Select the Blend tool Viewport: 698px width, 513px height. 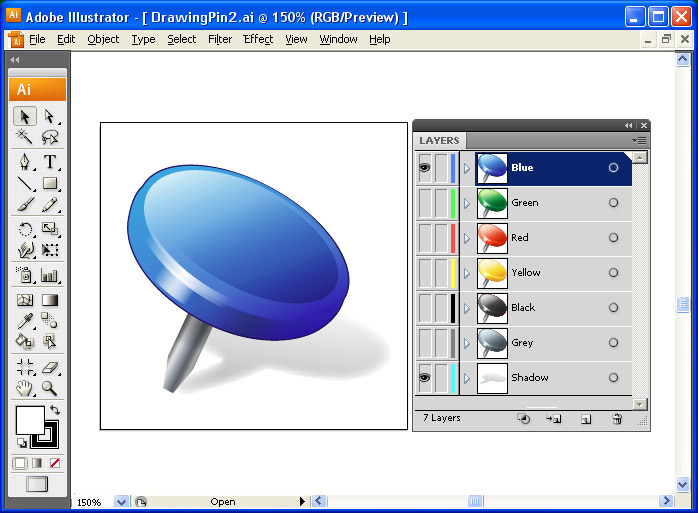49,321
